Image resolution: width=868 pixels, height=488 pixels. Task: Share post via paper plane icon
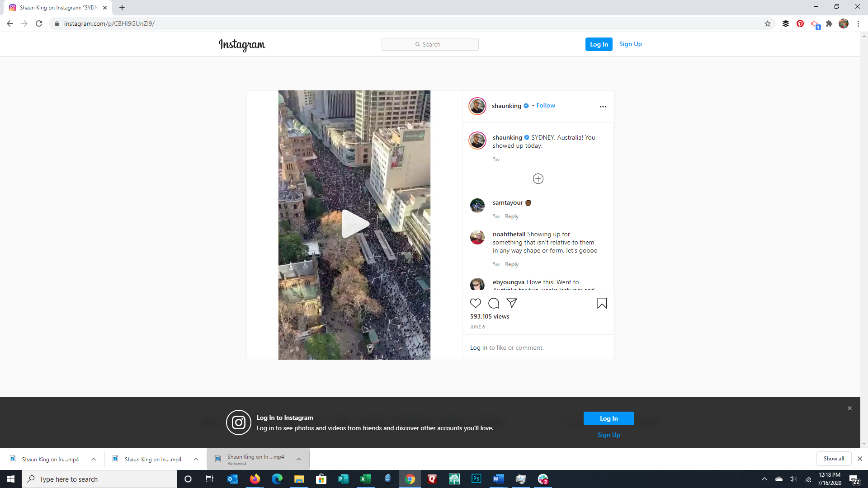[x=512, y=303]
